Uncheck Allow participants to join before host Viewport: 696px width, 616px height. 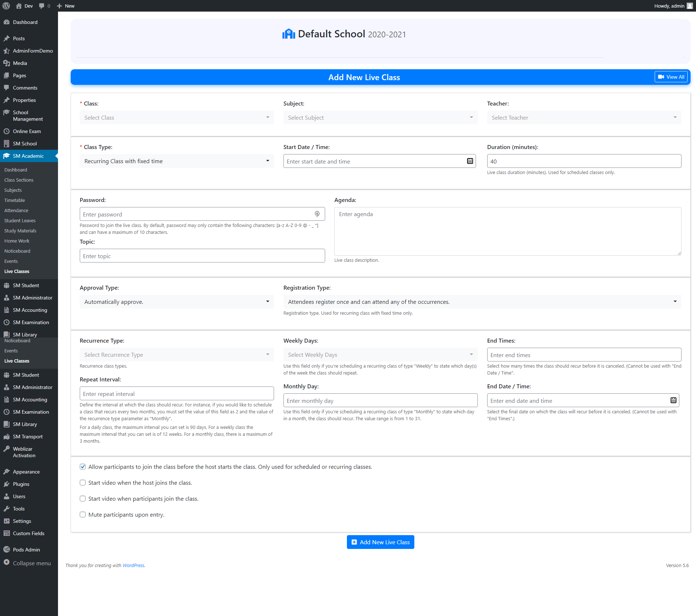click(x=83, y=467)
